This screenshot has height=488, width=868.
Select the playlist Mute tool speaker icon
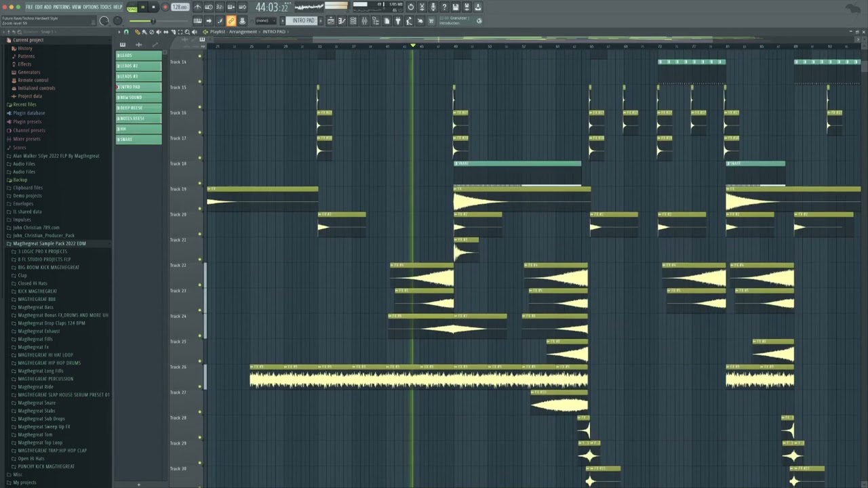coord(159,32)
